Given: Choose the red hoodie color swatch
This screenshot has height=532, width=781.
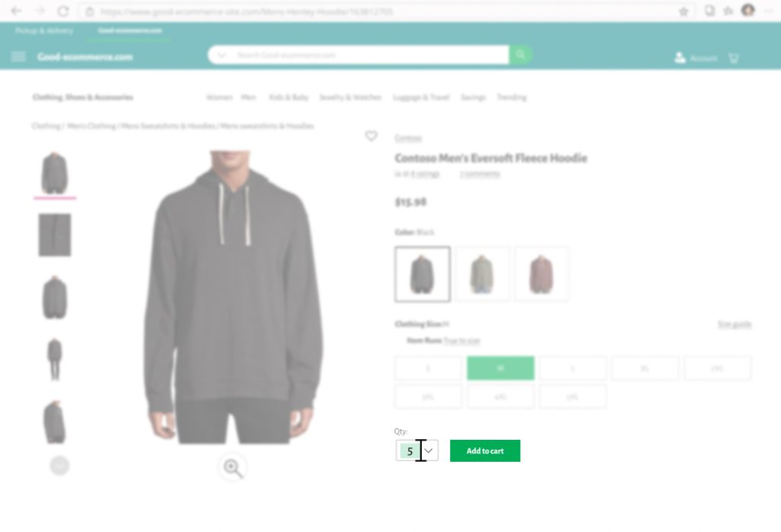Looking at the screenshot, I should [542, 274].
